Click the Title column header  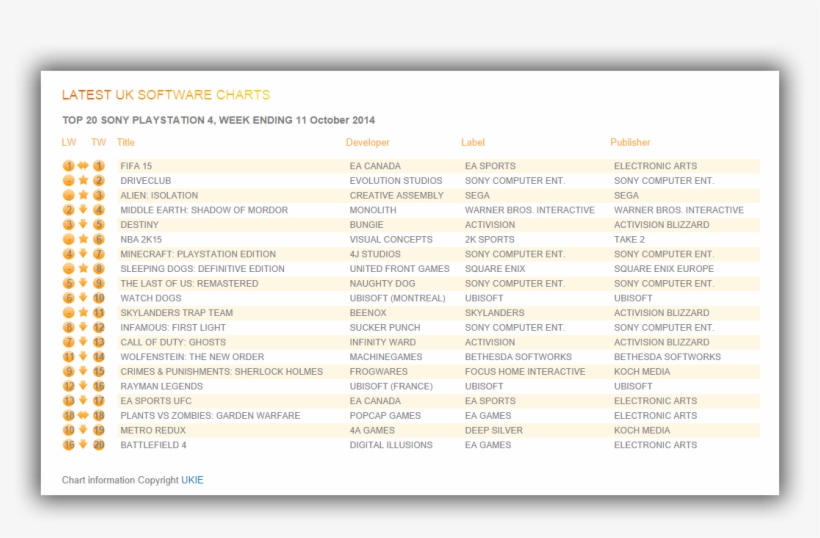[126, 142]
